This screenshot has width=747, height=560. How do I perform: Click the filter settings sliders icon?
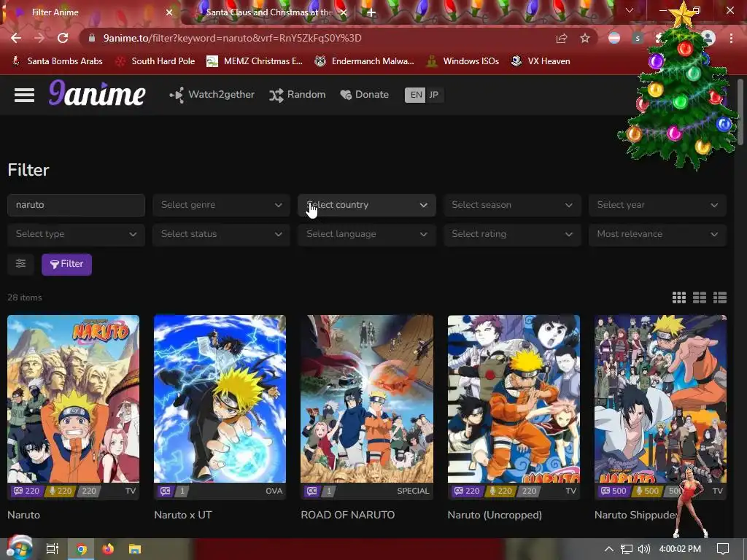[20, 264]
